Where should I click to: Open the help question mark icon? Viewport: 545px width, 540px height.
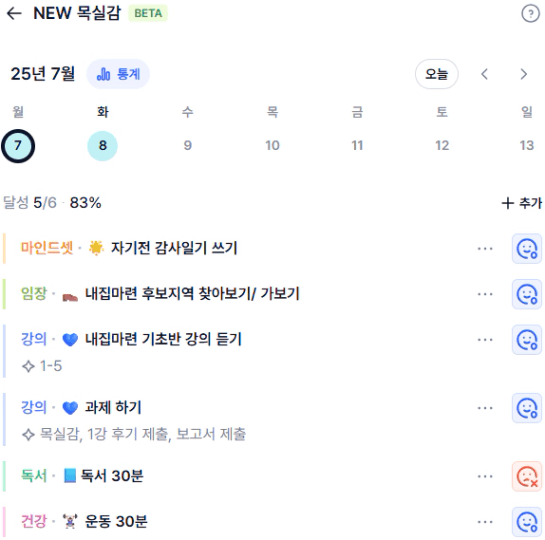coord(530,14)
